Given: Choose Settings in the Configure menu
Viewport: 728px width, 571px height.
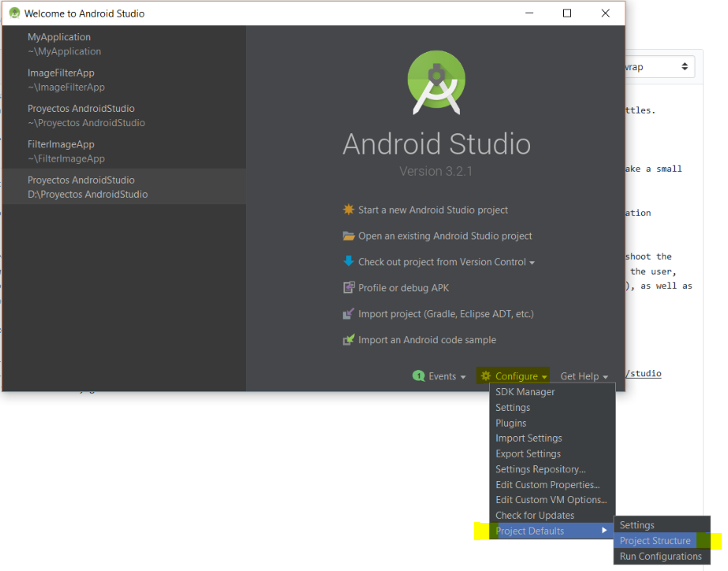Looking at the screenshot, I should (x=552, y=408).
